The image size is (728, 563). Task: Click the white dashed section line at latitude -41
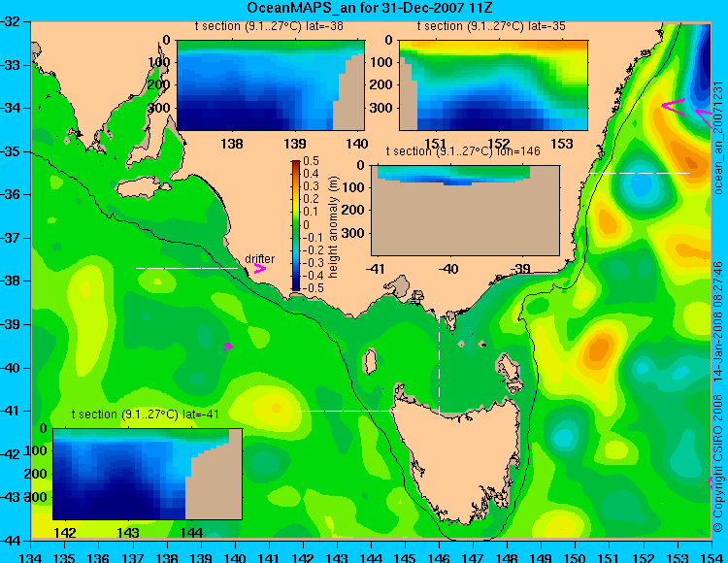tap(347, 411)
